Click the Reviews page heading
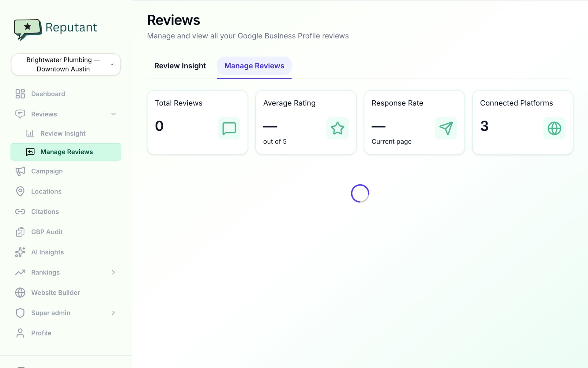Viewport: 588px width, 368px height. click(x=173, y=20)
